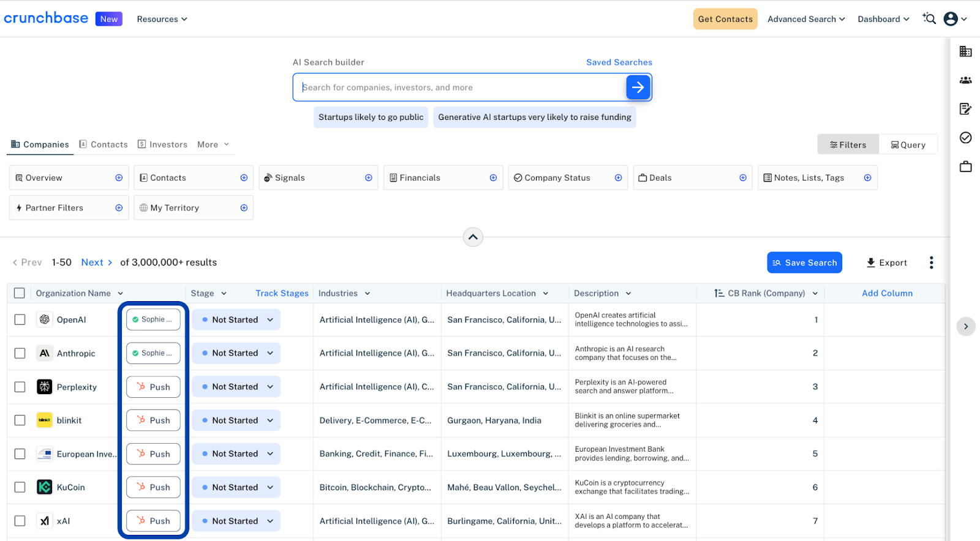980x541 pixels.
Task: Add the Contacts filter with plus icon
Action: (244, 178)
